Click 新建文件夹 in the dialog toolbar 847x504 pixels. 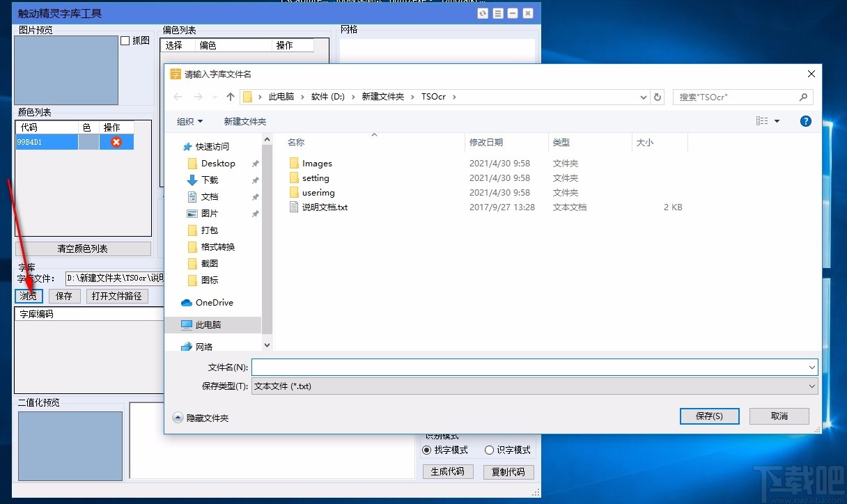[244, 120]
